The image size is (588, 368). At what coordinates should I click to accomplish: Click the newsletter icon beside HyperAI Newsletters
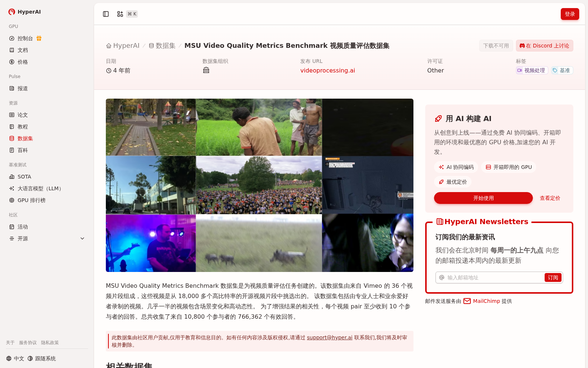440,222
